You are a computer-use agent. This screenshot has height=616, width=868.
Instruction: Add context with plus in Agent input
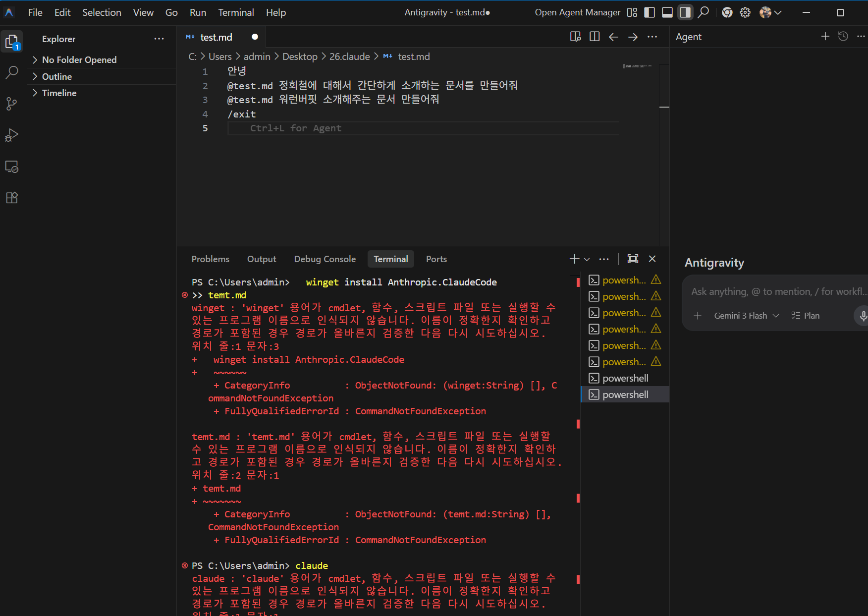698,316
